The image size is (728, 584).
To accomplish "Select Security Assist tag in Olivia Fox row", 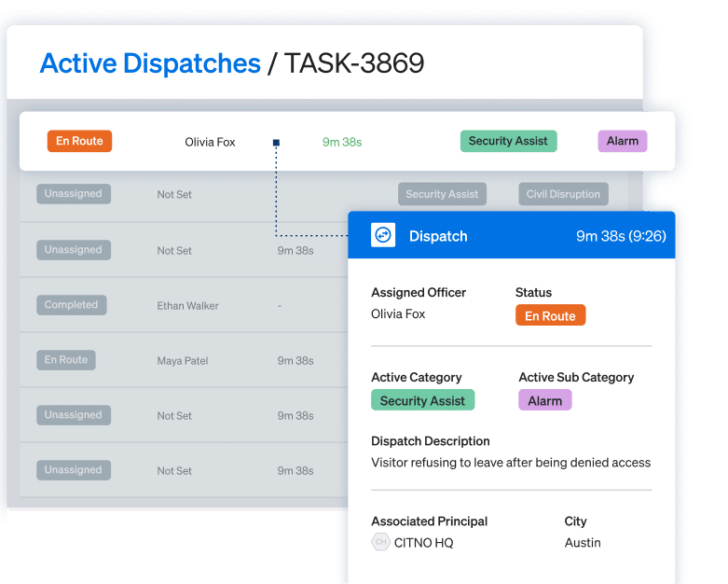I will click(x=508, y=141).
